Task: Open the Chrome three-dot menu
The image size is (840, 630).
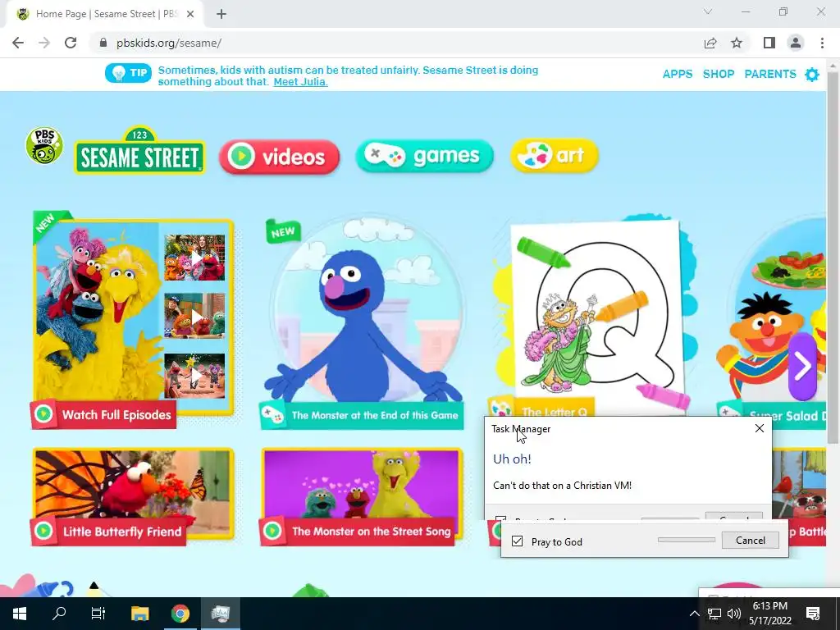Action: [822, 43]
